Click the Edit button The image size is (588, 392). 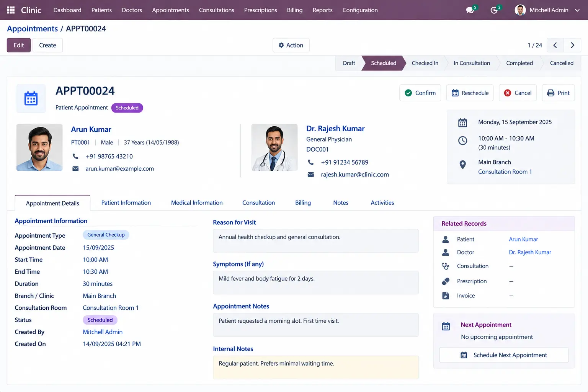pos(19,45)
